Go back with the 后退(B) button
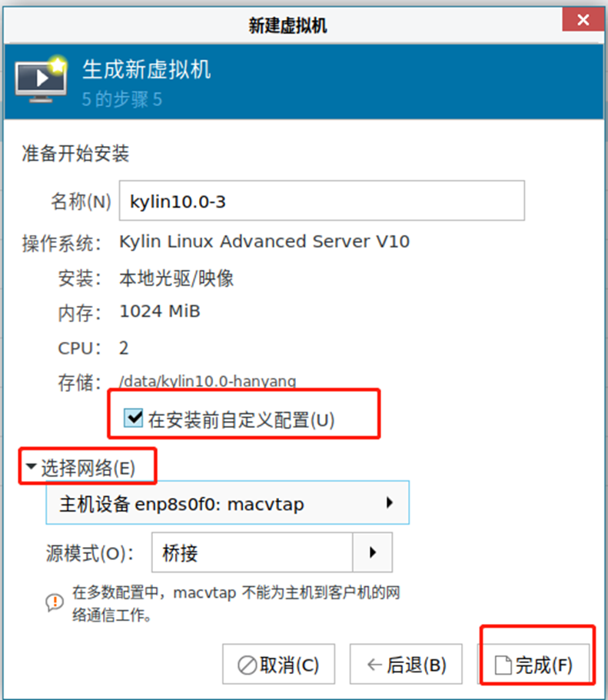 point(406,665)
